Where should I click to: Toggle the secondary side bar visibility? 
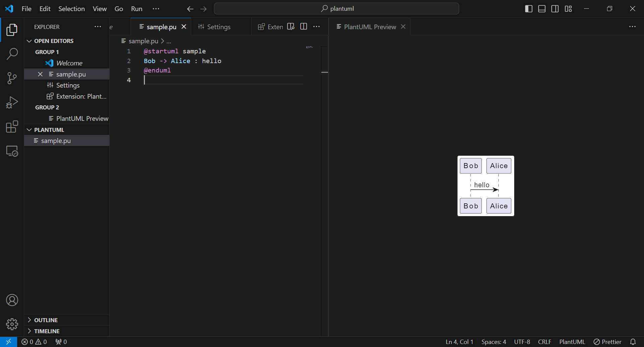555,9
